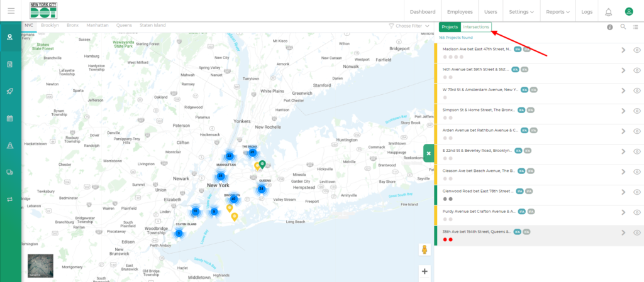Click the search magnifier icon
The width and height of the screenshot is (644, 282).
click(x=623, y=27)
